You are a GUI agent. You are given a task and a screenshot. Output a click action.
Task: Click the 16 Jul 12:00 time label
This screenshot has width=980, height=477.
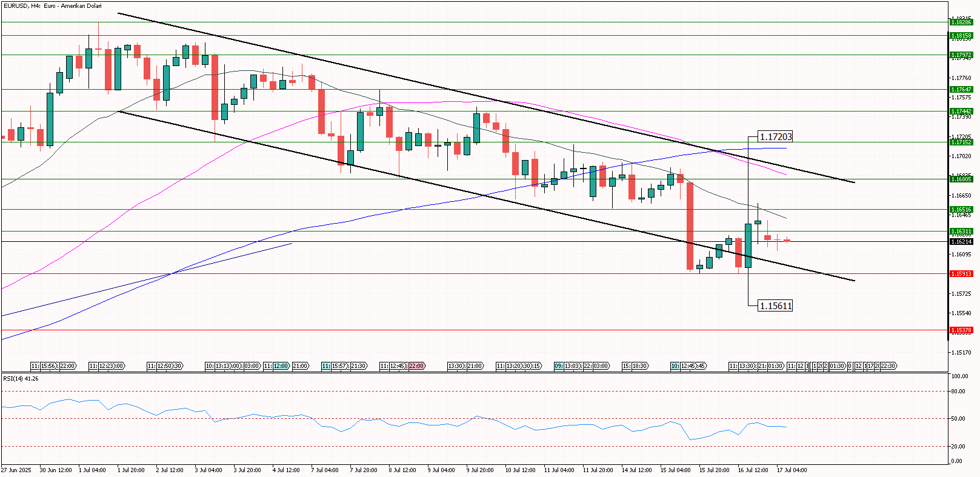pyautogui.click(x=753, y=470)
